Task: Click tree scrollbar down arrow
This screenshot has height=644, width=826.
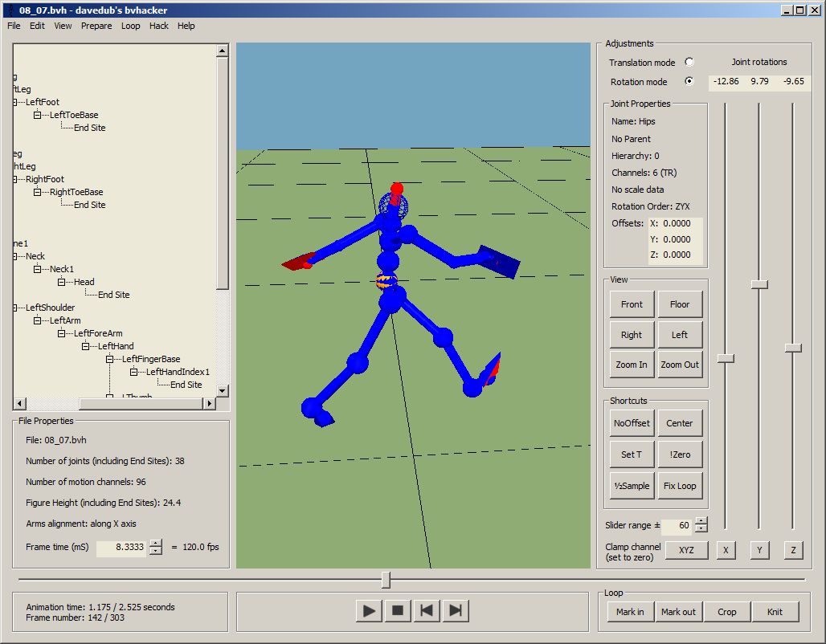Action: [223, 391]
